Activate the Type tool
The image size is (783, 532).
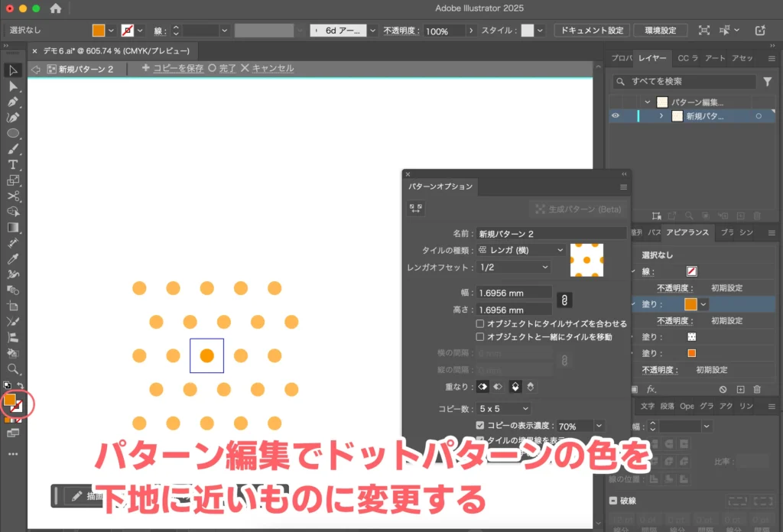(11, 164)
